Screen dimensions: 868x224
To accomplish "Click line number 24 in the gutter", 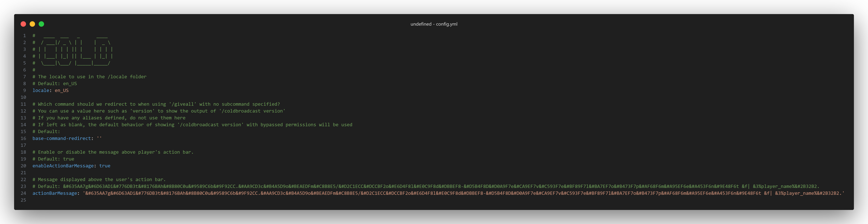I will pos(23,193).
